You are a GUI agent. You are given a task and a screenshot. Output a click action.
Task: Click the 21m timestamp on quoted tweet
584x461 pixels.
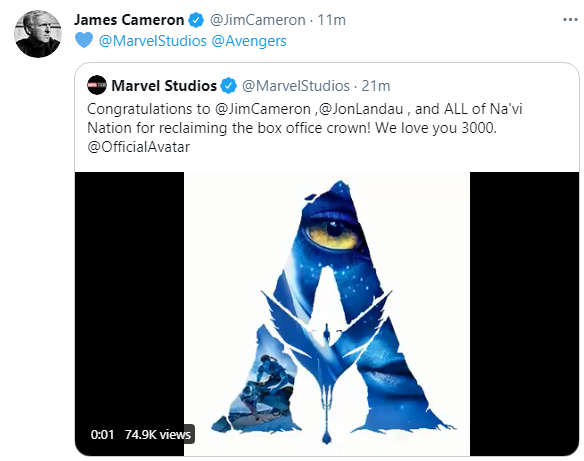(x=376, y=86)
